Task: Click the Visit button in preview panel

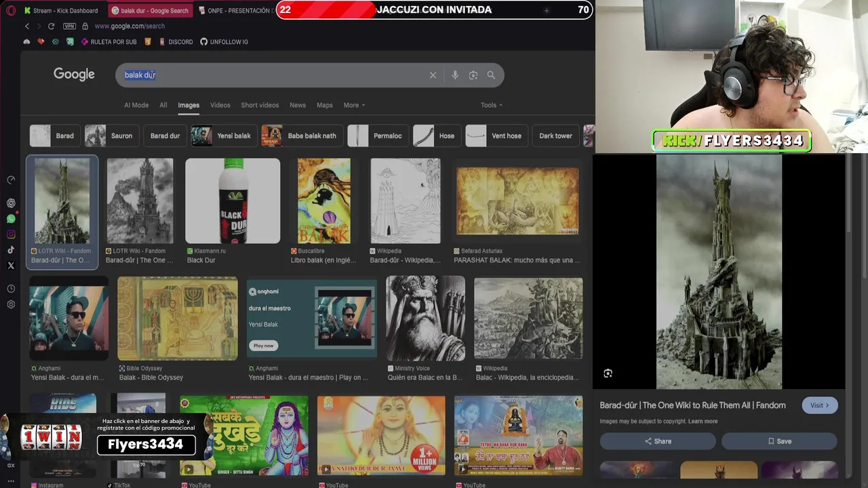Action: pos(820,405)
